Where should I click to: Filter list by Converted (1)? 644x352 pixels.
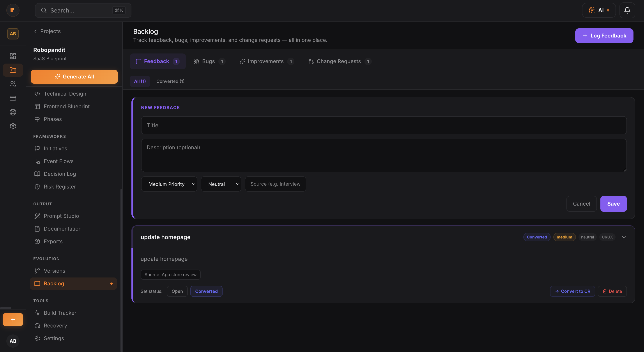tap(170, 81)
